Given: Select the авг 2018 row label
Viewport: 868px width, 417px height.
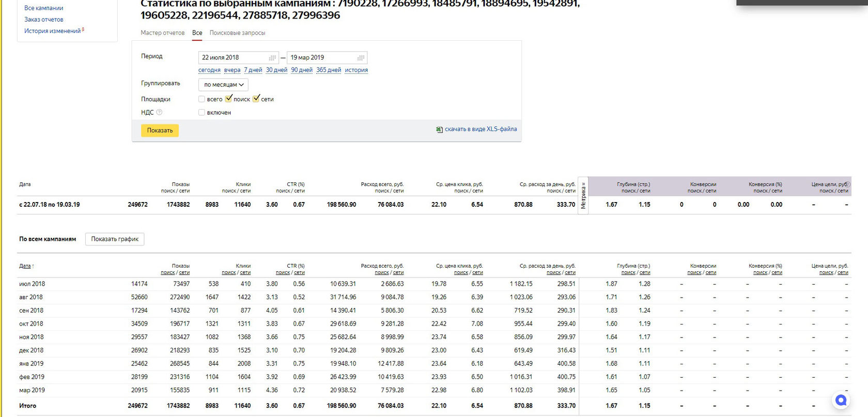Looking at the screenshot, I should tap(31, 298).
